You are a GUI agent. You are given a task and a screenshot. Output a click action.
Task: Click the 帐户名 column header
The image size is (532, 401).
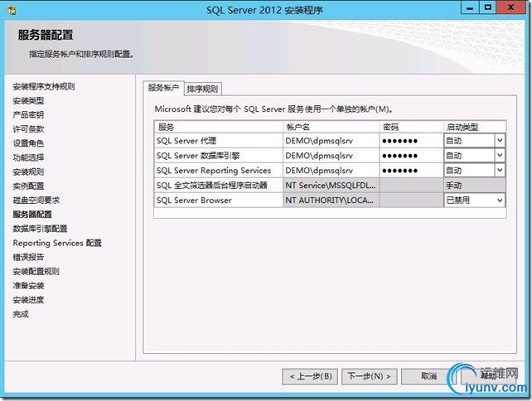[x=331, y=127]
